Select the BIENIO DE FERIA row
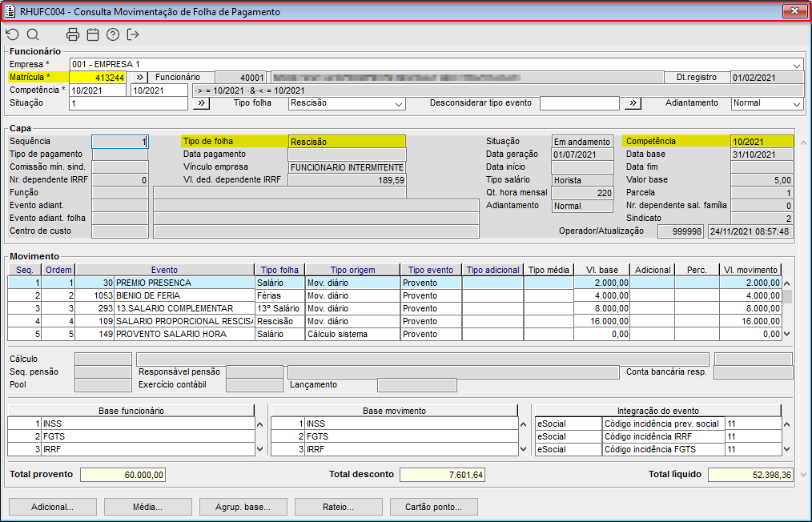812x522 pixels. click(x=183, y=296)
